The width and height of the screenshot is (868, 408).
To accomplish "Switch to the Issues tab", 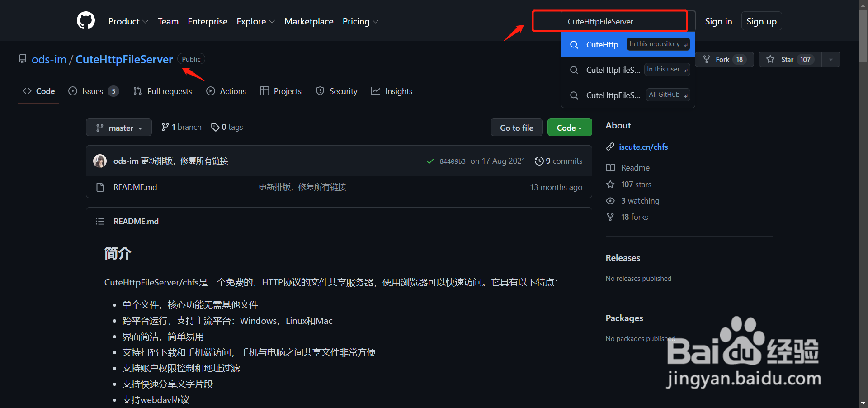I will [x=94, y=91].
